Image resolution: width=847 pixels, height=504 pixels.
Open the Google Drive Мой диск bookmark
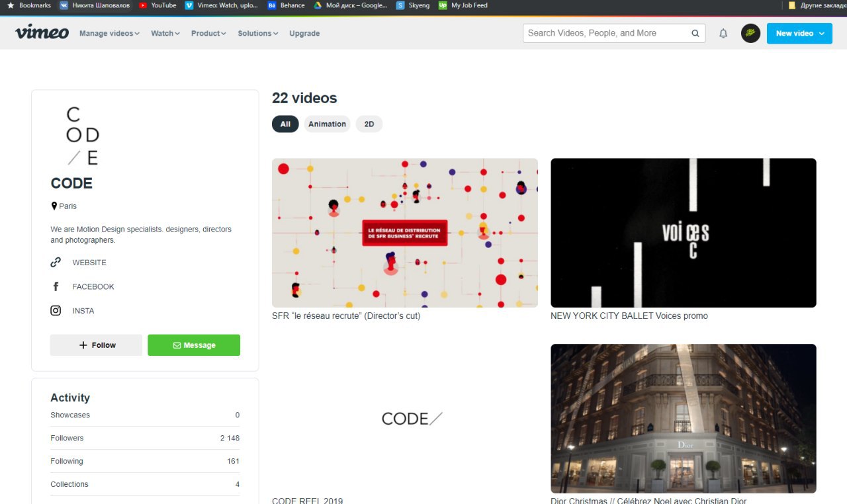[x=350, y=5]
